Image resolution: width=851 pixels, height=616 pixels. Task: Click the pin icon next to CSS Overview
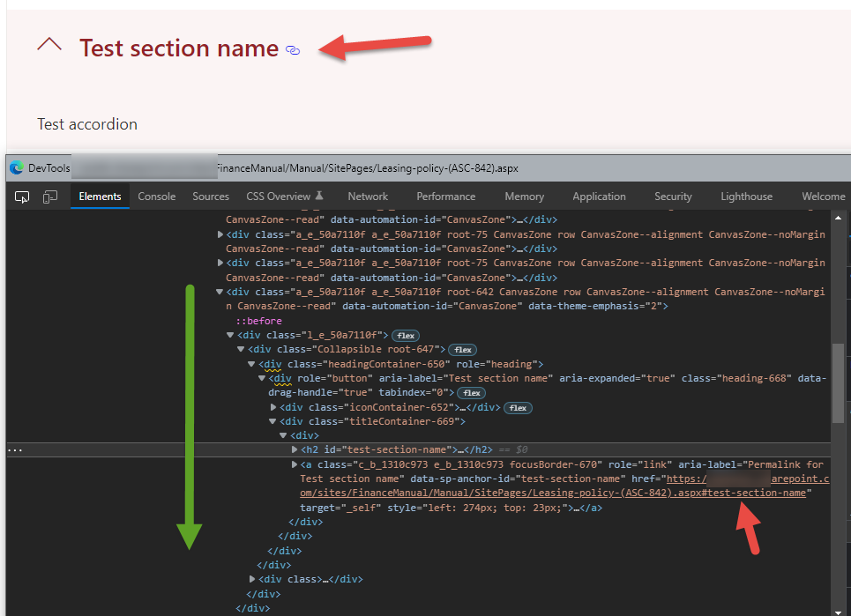(318, 196)
